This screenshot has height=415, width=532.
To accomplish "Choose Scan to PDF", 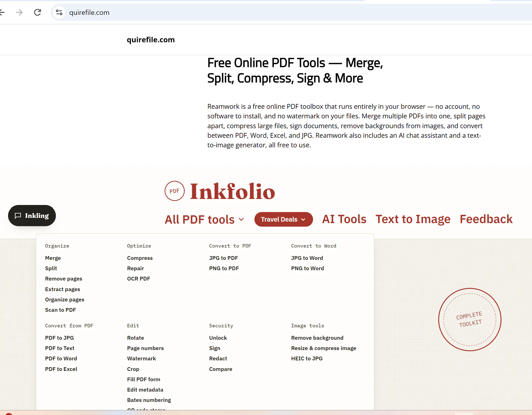I will (60, 310).
